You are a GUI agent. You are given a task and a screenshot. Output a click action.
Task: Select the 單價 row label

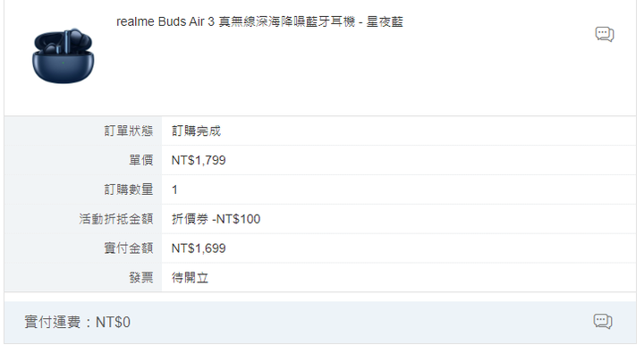pyautogui.click(x=141, y=160)
